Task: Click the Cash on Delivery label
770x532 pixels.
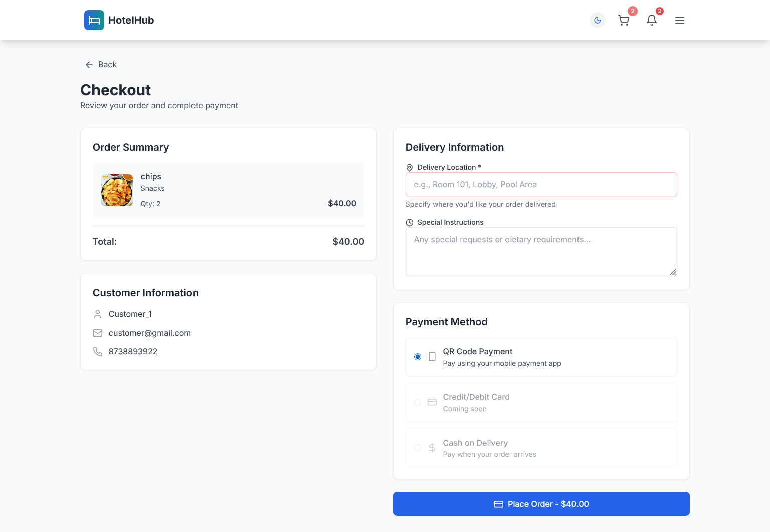Action: [475, 443]
